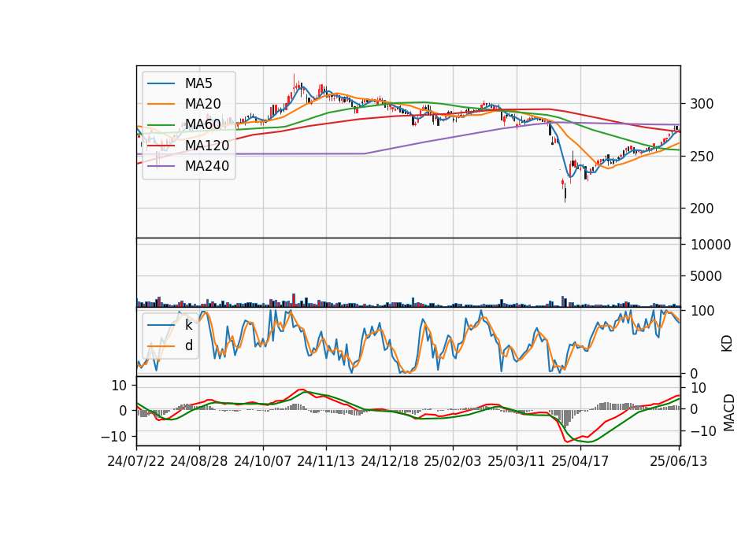Image resolution: width=756 pixels, height=543 pixels.
Task: Click the 25/06/13 date axis label
Action: click(x=678, y=461)
